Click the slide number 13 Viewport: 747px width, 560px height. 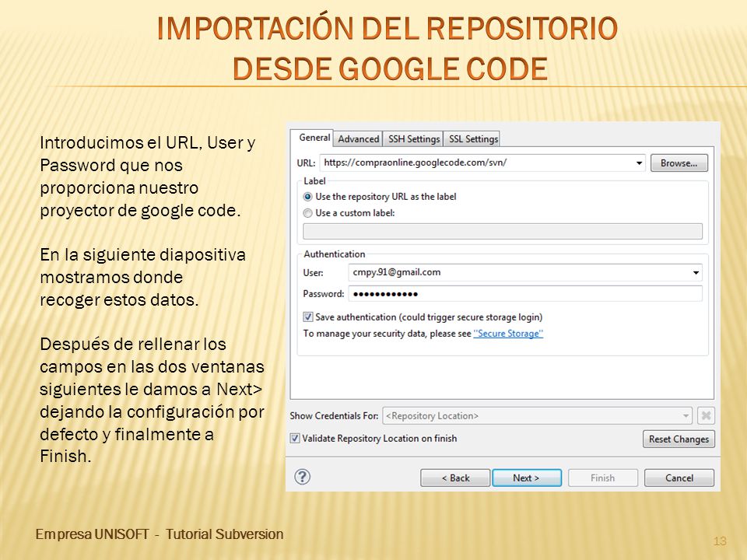(x=720, y=541)
